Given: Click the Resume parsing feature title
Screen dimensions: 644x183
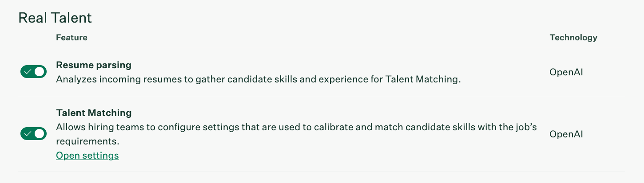Looking at the screenshot, I should pos(94,65).
